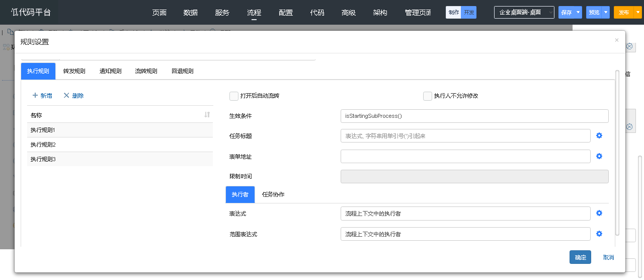Screen dimensions: 644x280
Task: Switch to the 转发规则 tab
Action: (x=74, y=71)
